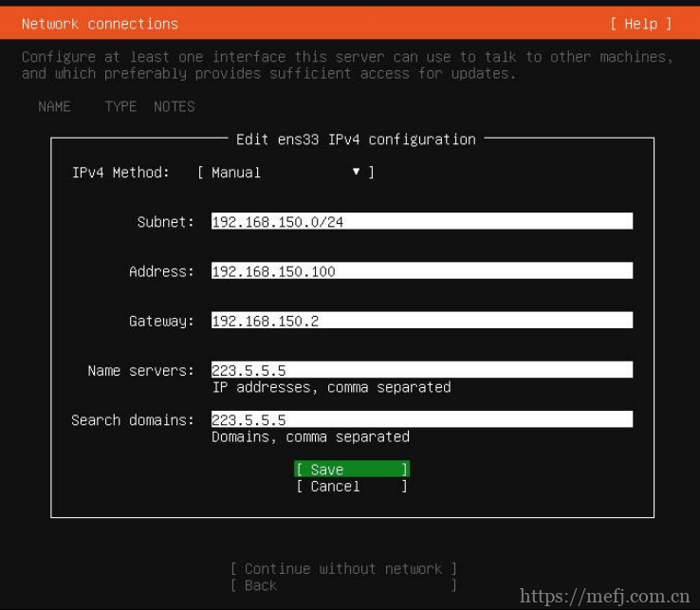Viewport: 700px width, 610px height.
Task: Select the Manual method combo box
Action: click(x=285, y=173)
